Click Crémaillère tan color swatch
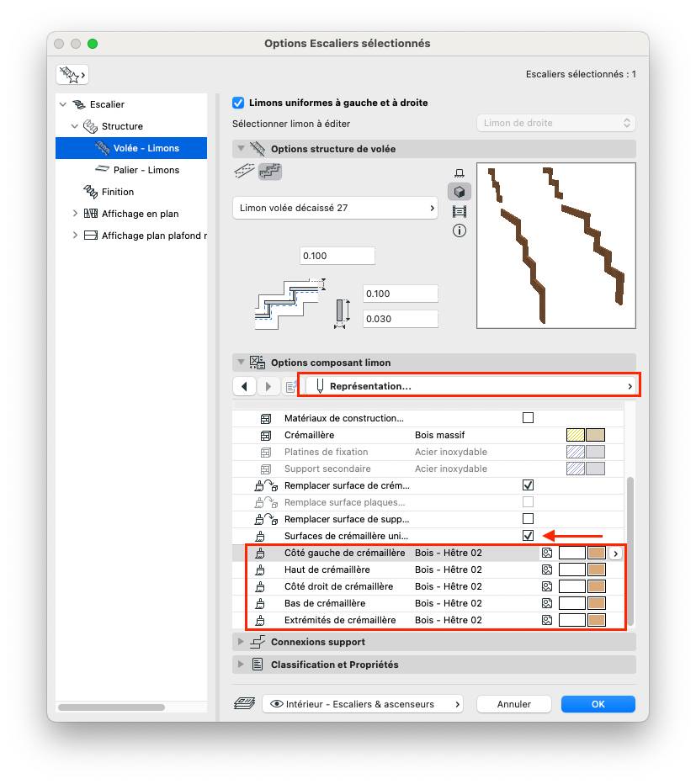The width and height of the screenshot is (696, 784). [x=595, y=435]
